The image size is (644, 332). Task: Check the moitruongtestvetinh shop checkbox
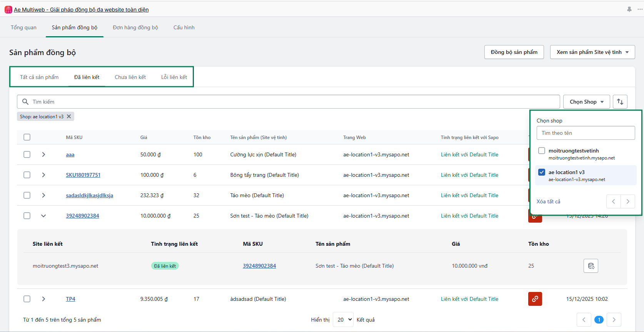542,151
